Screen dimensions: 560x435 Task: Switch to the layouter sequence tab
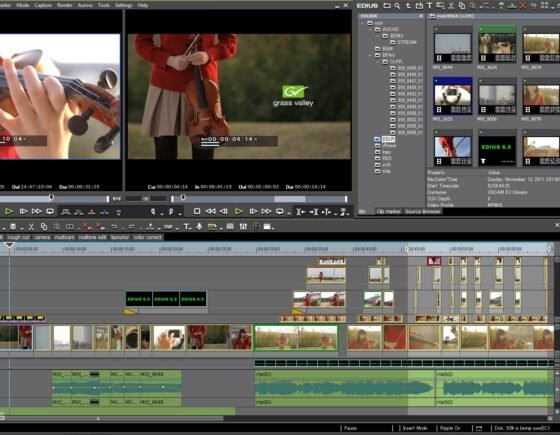[x=120, y=237]
